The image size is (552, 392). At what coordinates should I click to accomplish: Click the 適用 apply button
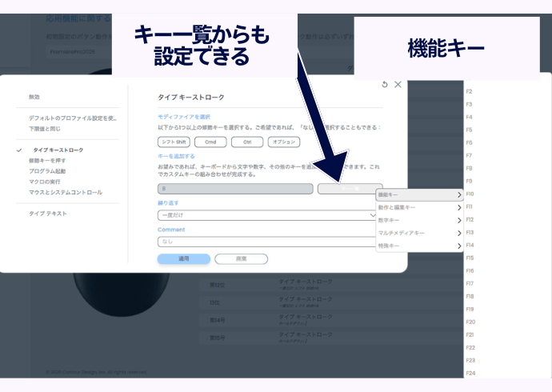tap(184, 259)
